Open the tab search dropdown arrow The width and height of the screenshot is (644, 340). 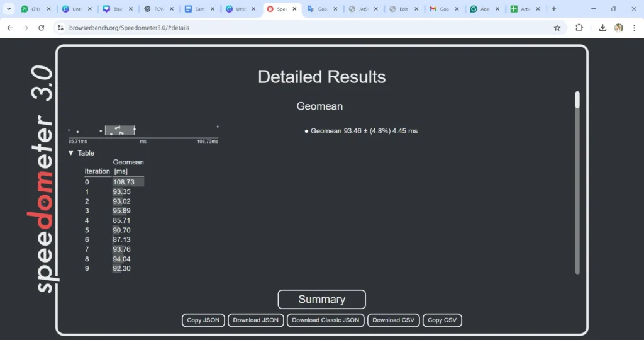[9, 9]
